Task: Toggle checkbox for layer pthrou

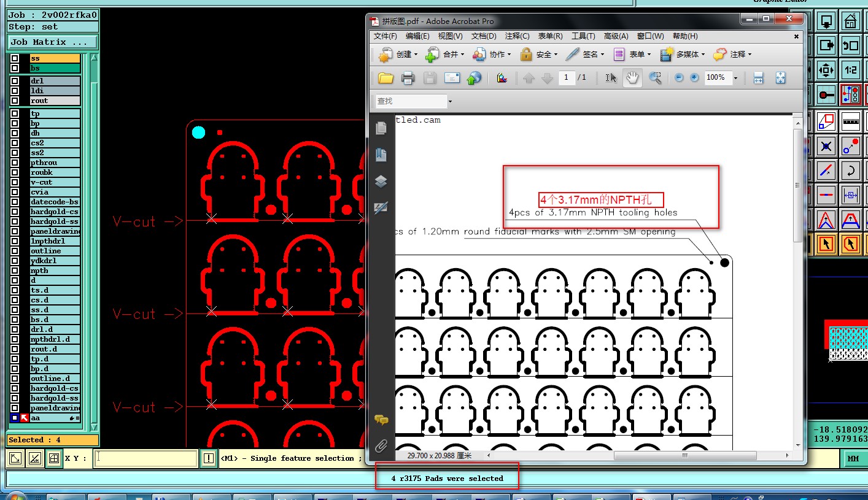Action: [15, 163]
